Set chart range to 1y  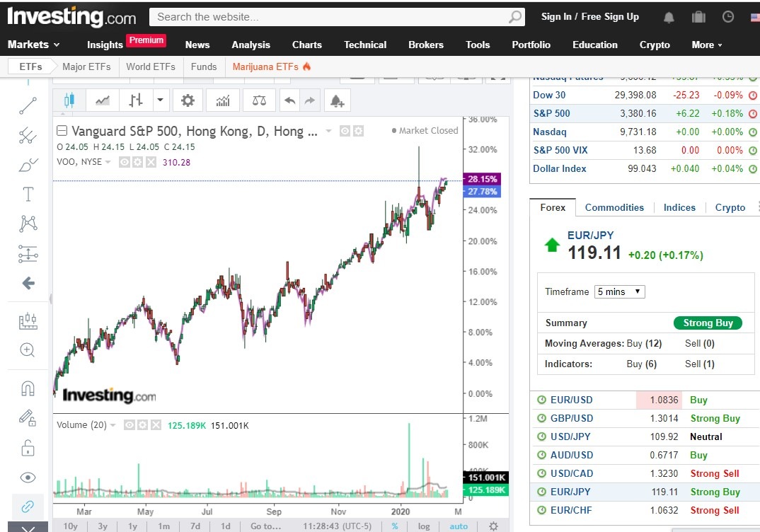(132, 526)
